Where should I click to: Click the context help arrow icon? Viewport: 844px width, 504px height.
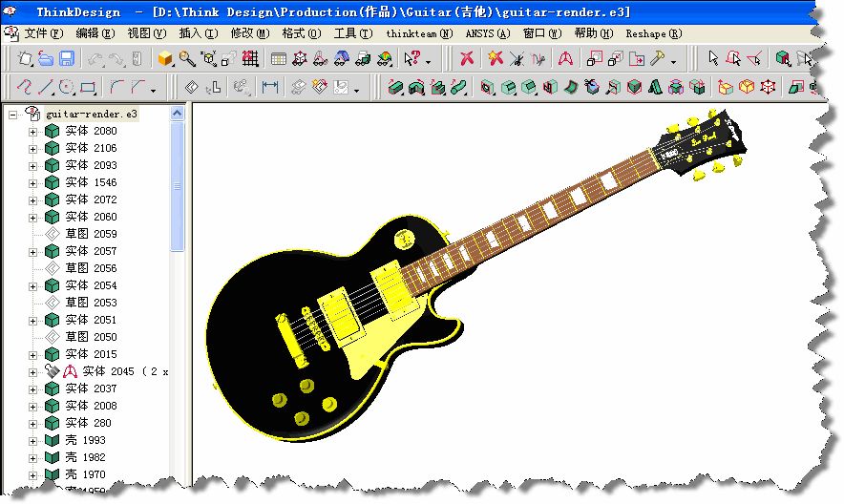[412, 58]
